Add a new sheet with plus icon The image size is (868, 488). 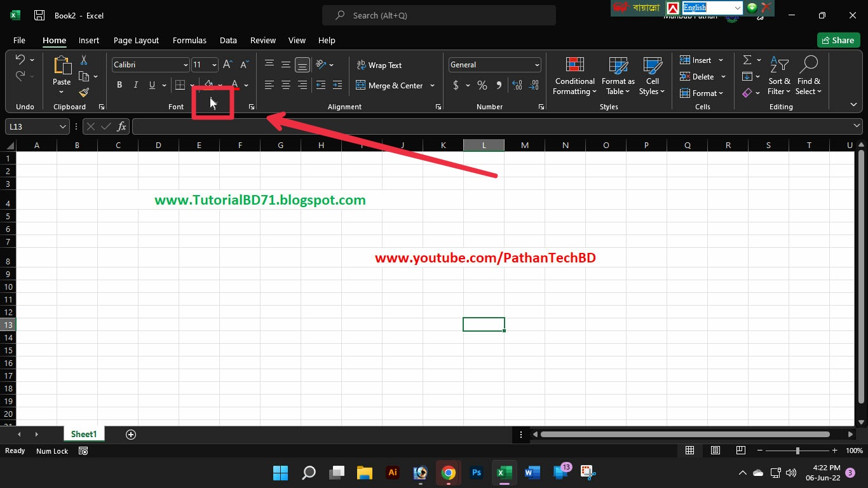tap(131, 435)
